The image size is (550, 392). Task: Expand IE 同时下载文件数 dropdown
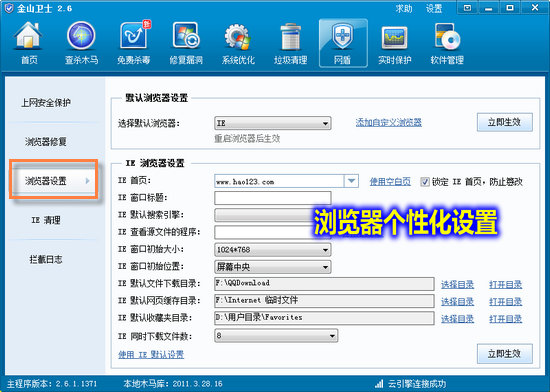[276, 336]
